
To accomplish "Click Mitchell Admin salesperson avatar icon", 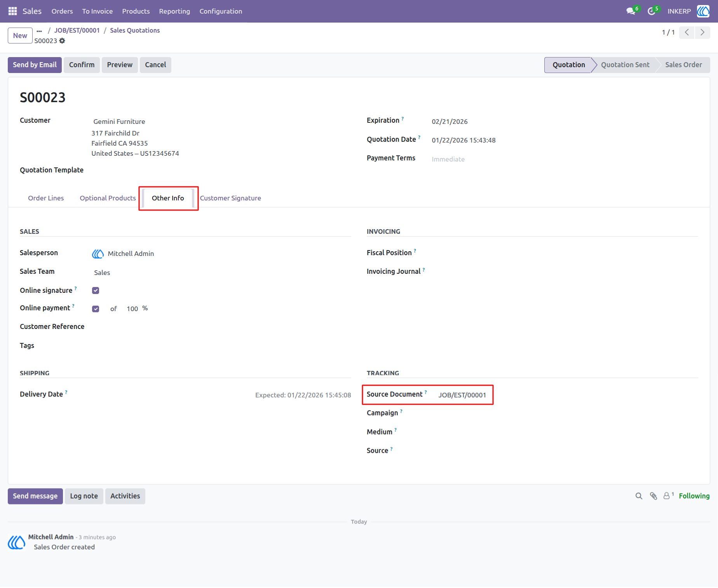I will point(98,254).
